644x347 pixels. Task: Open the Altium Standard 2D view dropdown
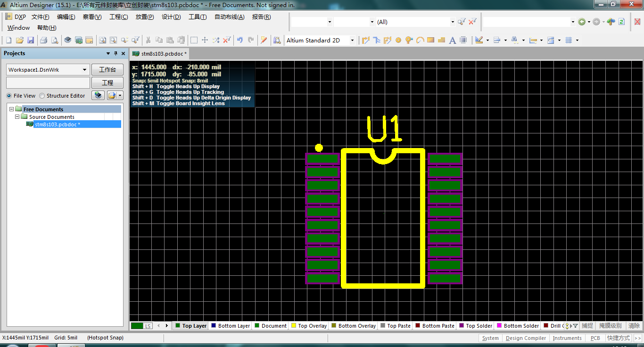352,40
